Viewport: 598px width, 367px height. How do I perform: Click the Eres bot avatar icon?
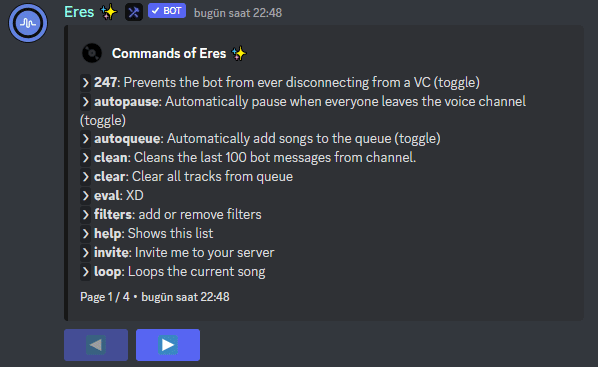[x=28, y=23]
